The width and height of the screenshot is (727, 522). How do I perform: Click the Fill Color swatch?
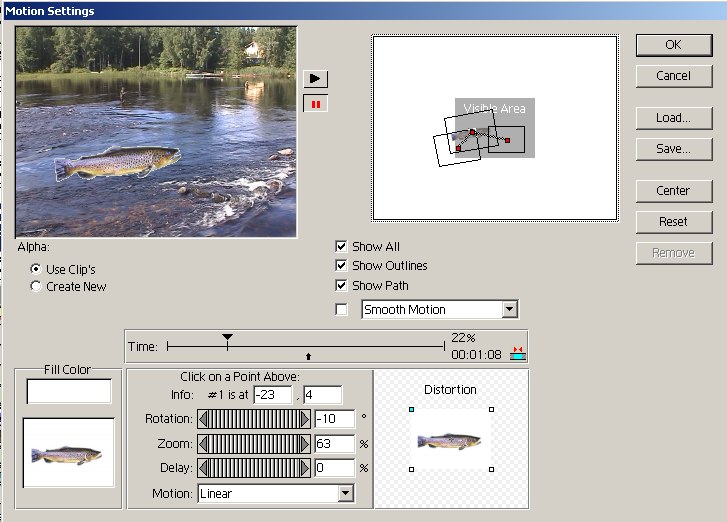69,391
